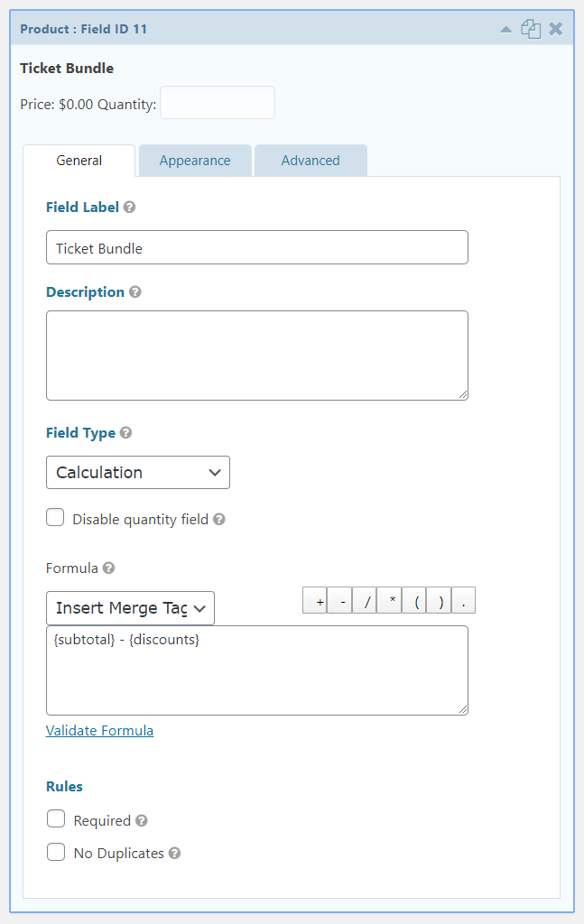Open the Field Type Calculation dropdown

pyautogui.click(x=138, y=472)
